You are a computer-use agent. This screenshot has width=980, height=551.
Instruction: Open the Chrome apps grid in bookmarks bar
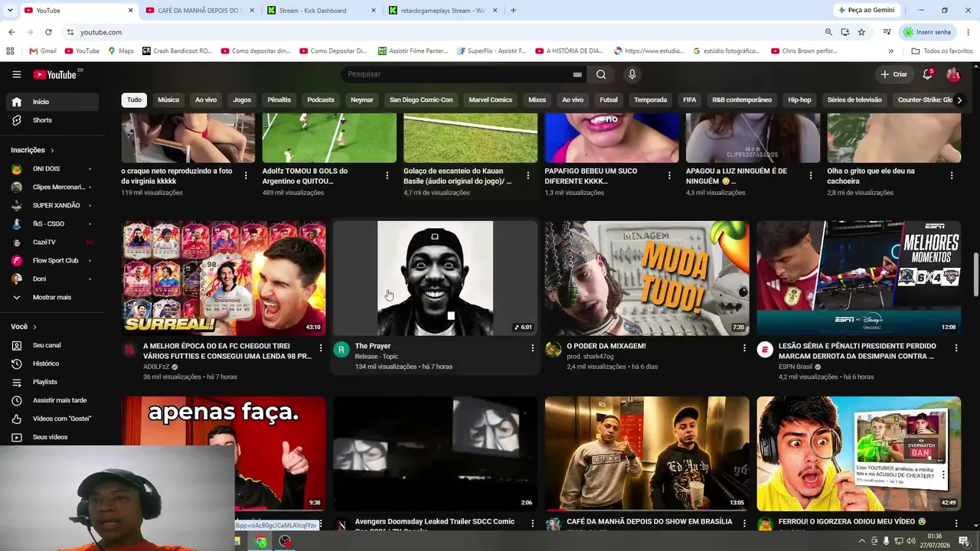pos(10,51)
